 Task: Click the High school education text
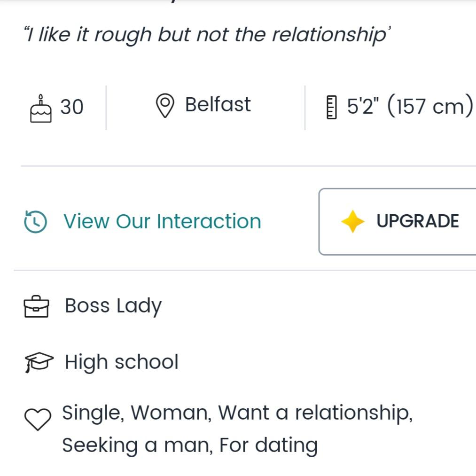click(121, 362)
